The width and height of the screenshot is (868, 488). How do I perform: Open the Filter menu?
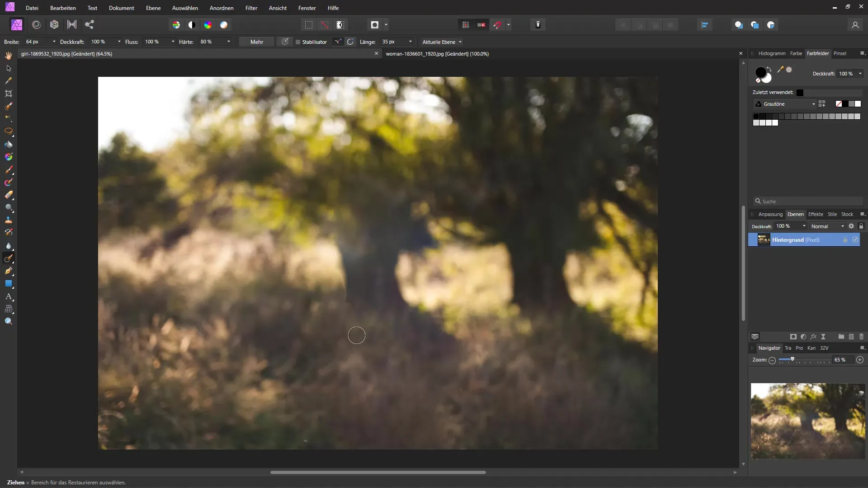coord(251,8)
